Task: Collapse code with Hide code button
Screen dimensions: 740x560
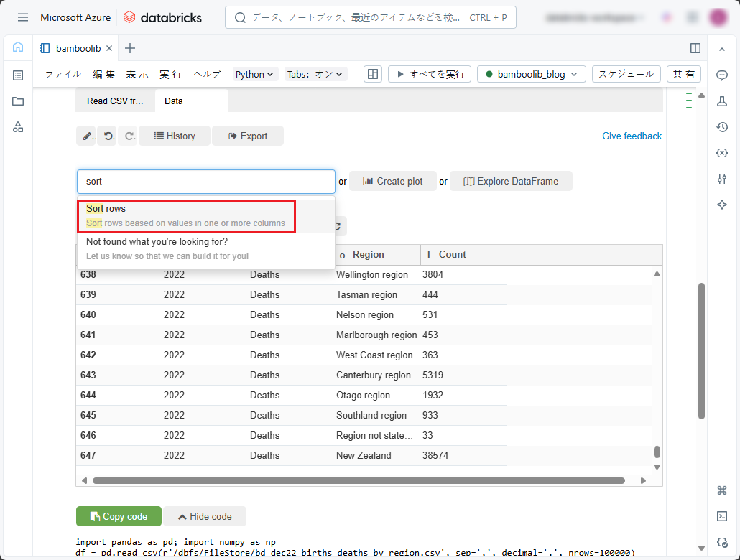Action: (205, 516)
